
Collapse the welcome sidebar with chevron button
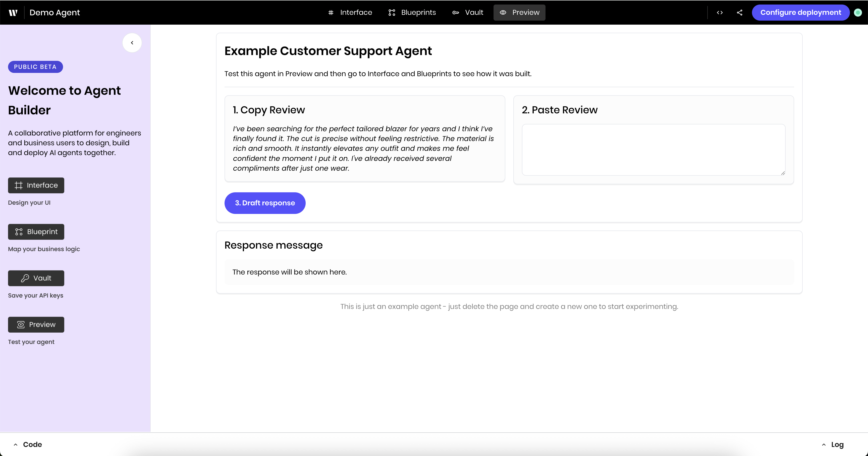(132, 43)
